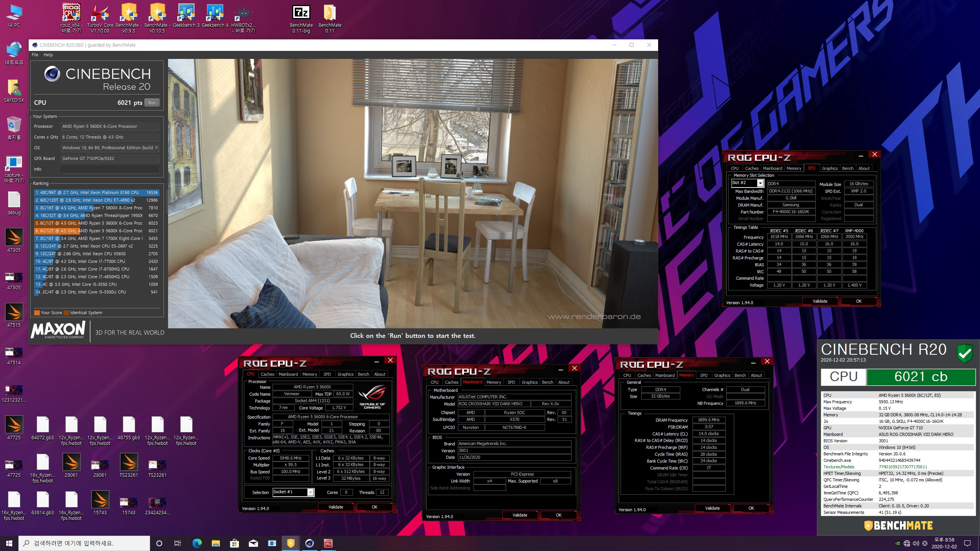This screenshot has height=551, width=980.
Task: Open Microsoft Edge from the taskbar
Action: [x=197, y=543]
